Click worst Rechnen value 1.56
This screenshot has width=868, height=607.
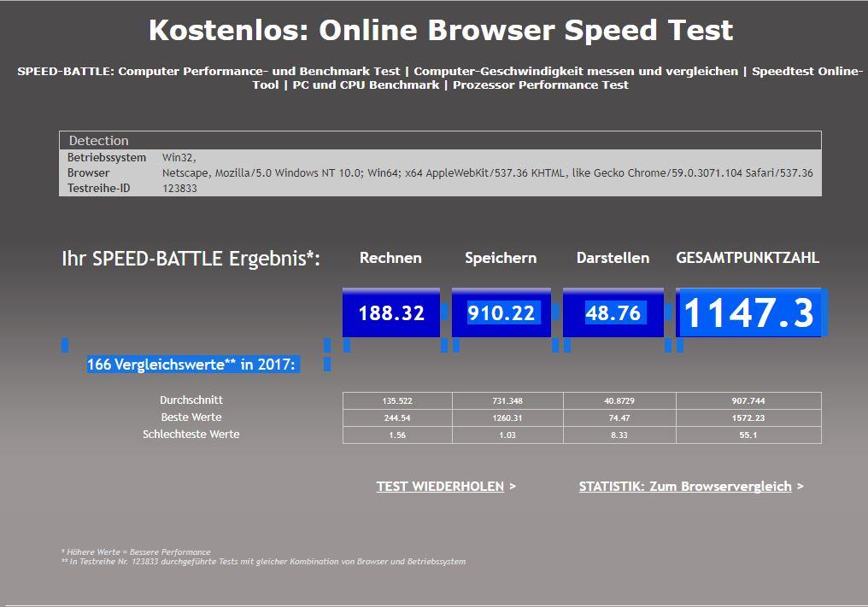(x=397, y=435)
